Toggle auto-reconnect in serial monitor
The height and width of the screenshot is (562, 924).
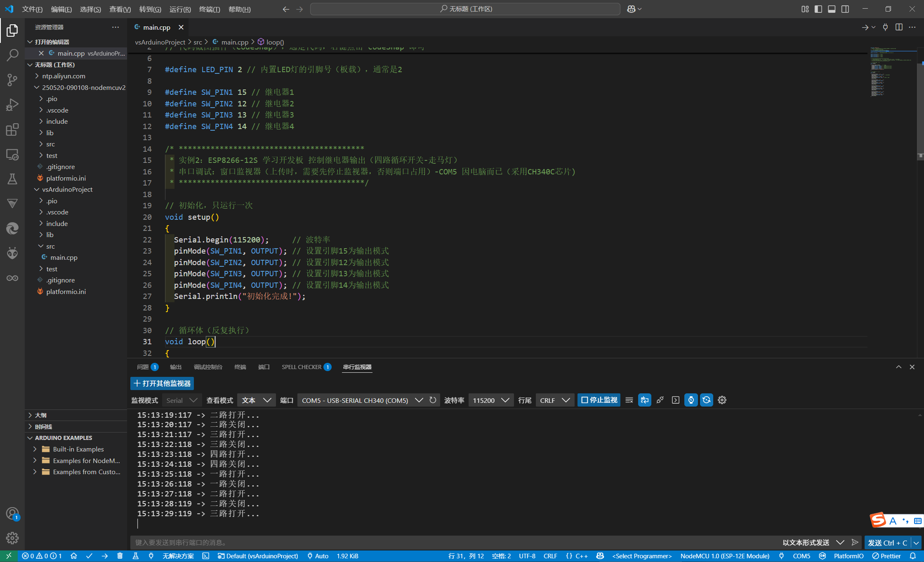coord(707,400)
